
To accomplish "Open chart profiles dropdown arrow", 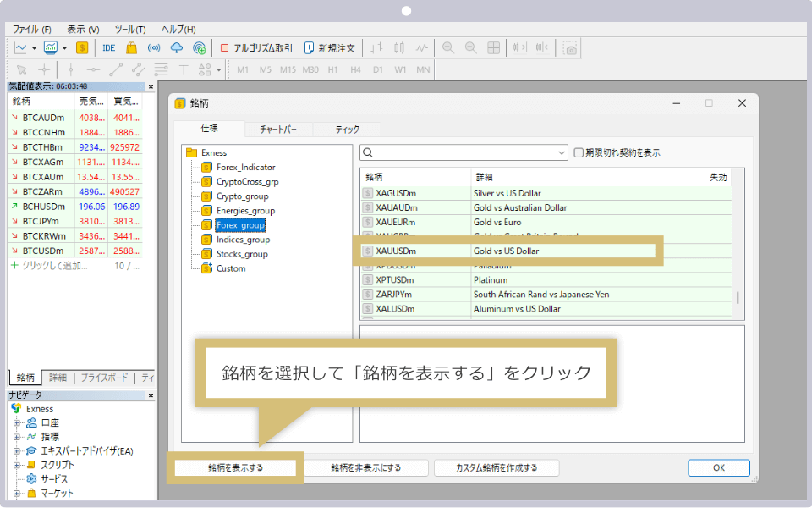I will [65, 48].
